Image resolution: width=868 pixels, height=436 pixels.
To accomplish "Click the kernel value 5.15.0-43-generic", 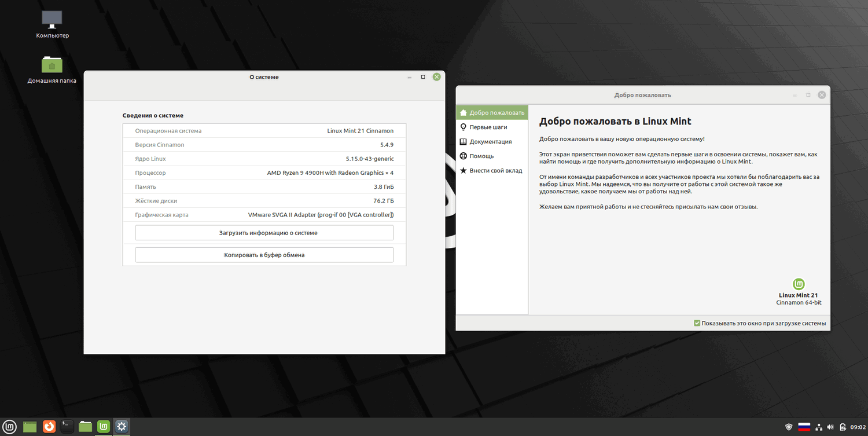I will pyautogui.click(x=370, y=159).
